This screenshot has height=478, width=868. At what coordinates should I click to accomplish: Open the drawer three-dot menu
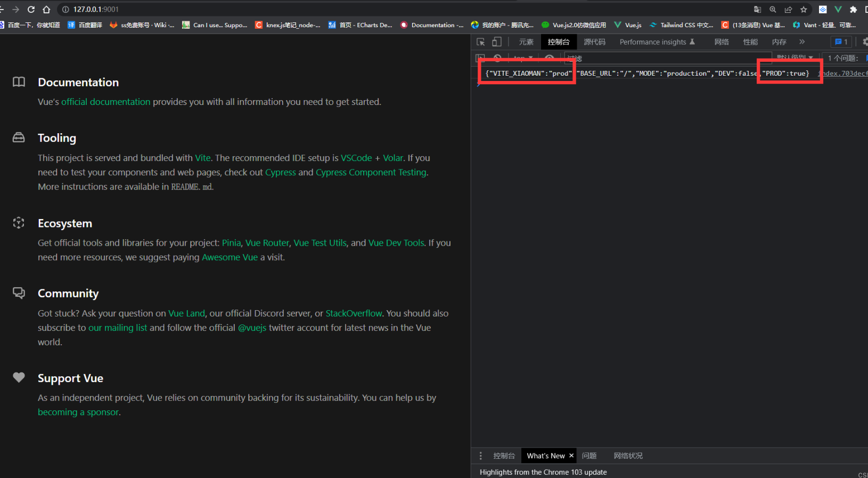(480, 456)
